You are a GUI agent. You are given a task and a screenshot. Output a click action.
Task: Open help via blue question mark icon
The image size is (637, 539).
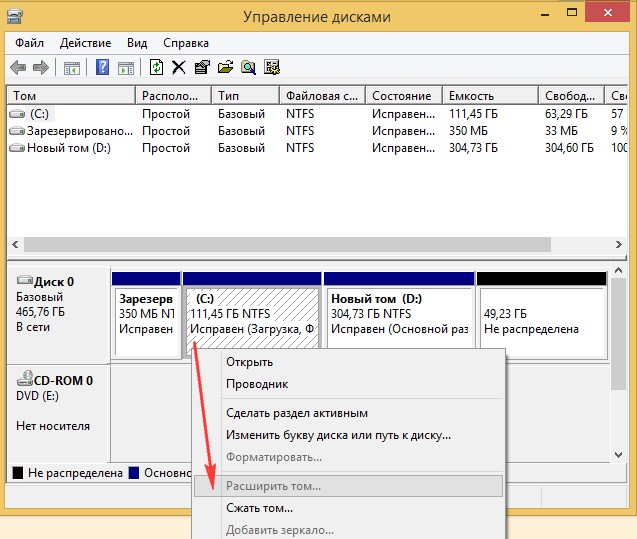[102, 67]
